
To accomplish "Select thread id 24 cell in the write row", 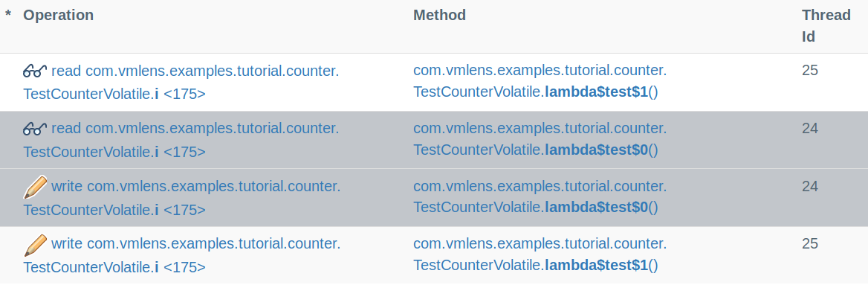I will pyautogui.click(x=810, y=186).
